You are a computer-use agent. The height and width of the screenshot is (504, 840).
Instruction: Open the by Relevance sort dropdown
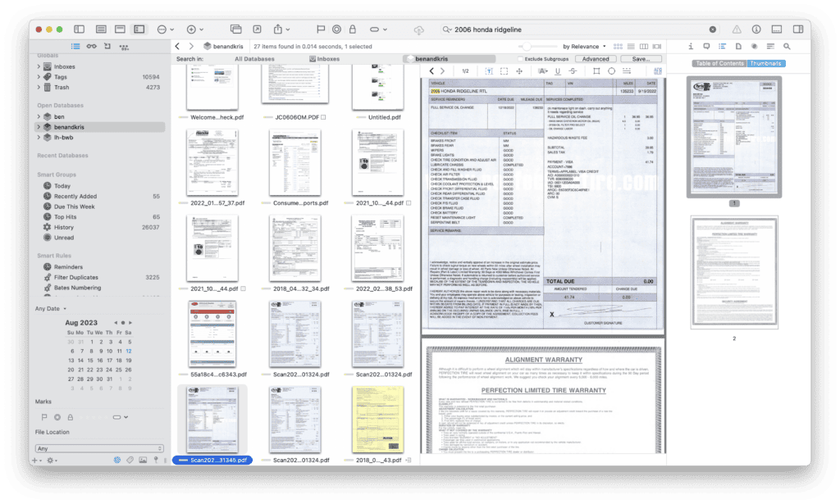pyautogui.click(x=584, y=47)
